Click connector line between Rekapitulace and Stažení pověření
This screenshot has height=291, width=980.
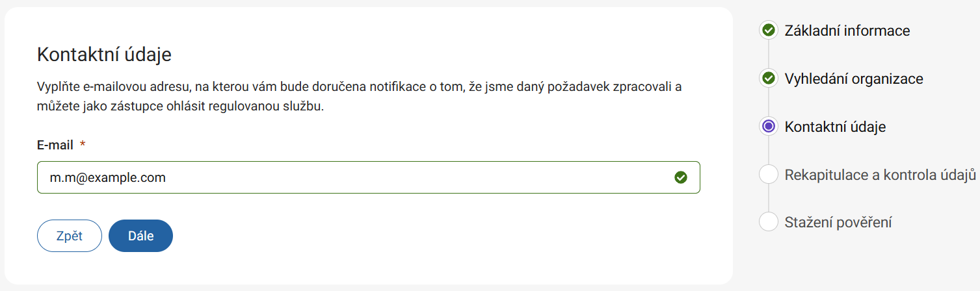click(768, 199)
